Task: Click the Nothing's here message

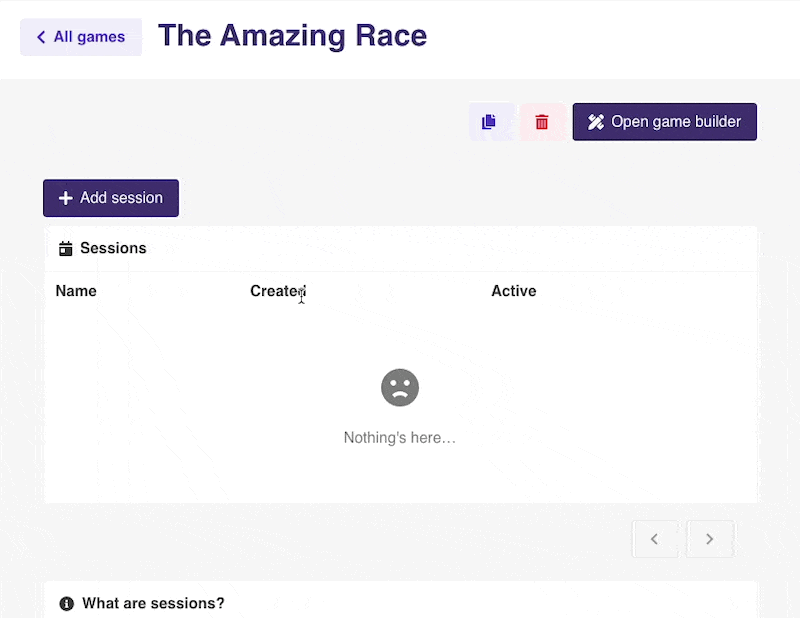Action: tap(400, 437)
